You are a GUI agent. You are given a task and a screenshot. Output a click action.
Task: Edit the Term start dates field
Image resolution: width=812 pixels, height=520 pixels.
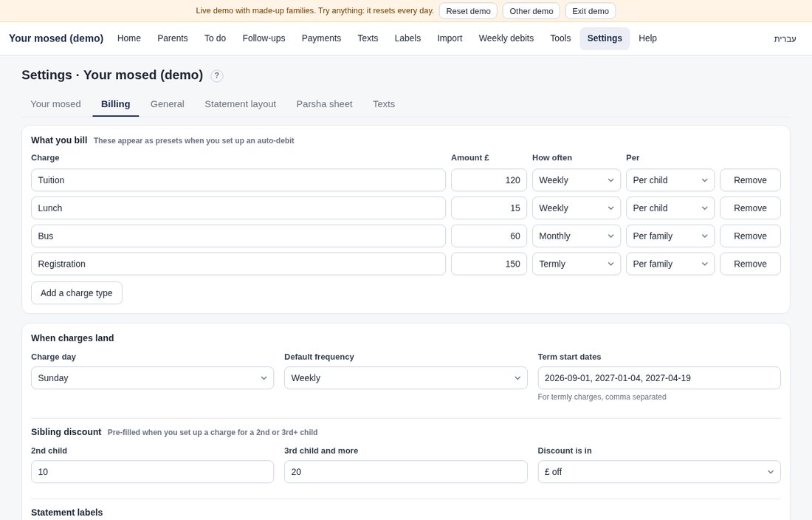pyautogui.click(x=658, y=378)
